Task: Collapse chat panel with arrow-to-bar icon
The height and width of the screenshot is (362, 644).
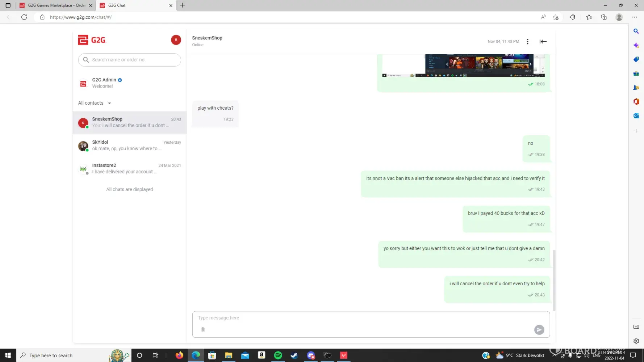Action: pyautogui.click(x=543, y=42)
